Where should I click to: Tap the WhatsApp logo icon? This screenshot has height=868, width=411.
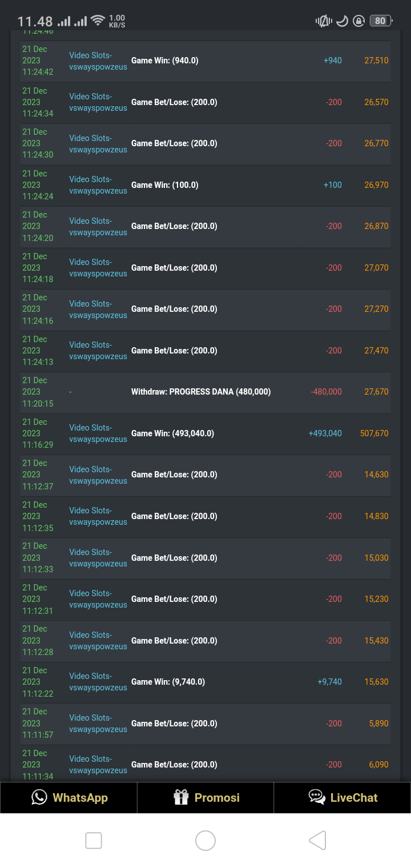[39, 797]
